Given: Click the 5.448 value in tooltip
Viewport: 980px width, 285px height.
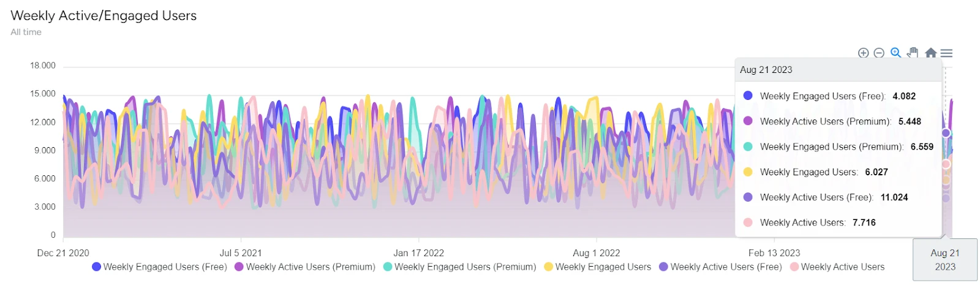Looking at the screenshot, I should point(910,121).
